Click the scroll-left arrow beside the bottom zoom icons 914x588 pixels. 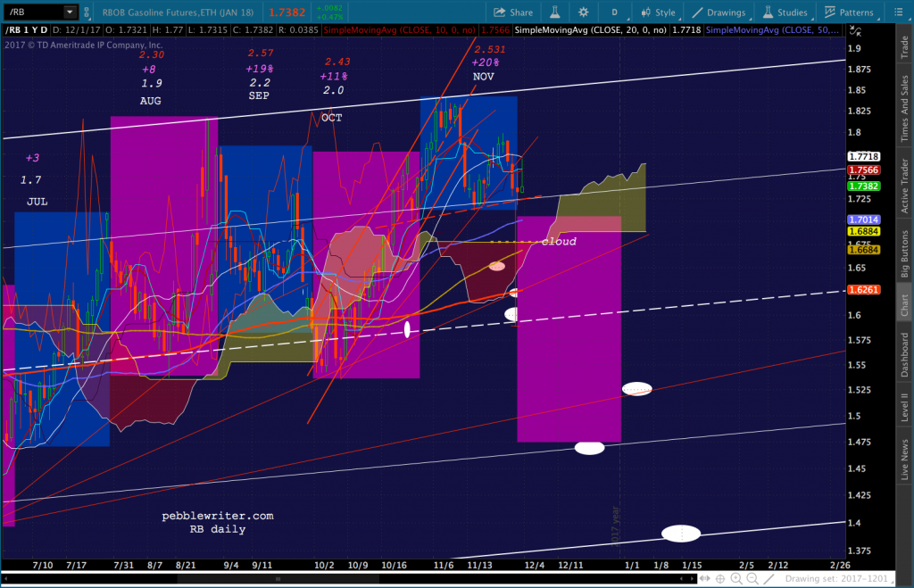tap(681, 579)
